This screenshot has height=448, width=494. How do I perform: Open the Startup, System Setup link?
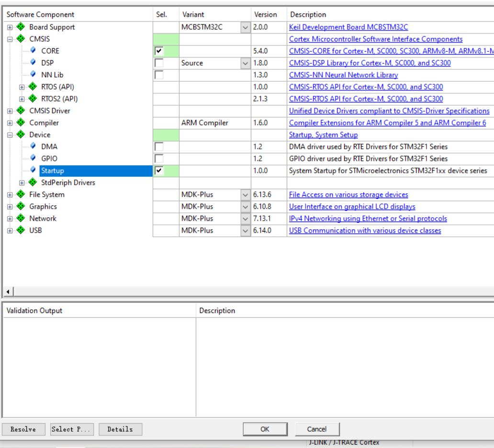click(x=323, y=135)
